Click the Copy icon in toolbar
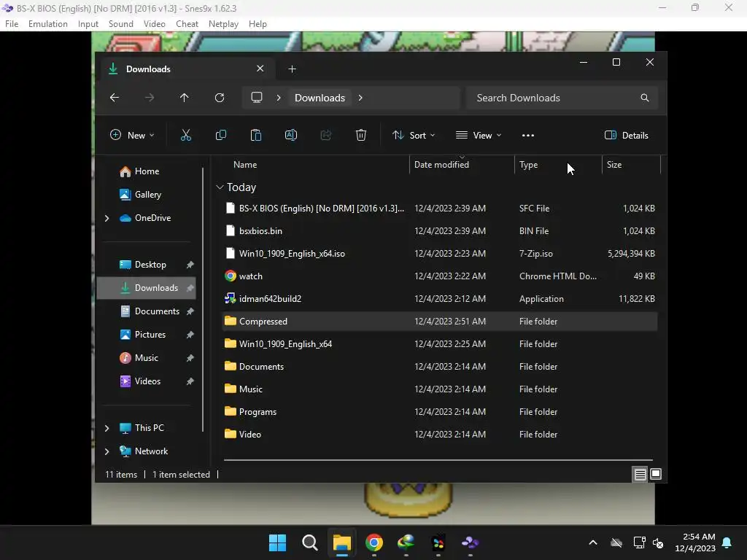 (x=220, y=135)
